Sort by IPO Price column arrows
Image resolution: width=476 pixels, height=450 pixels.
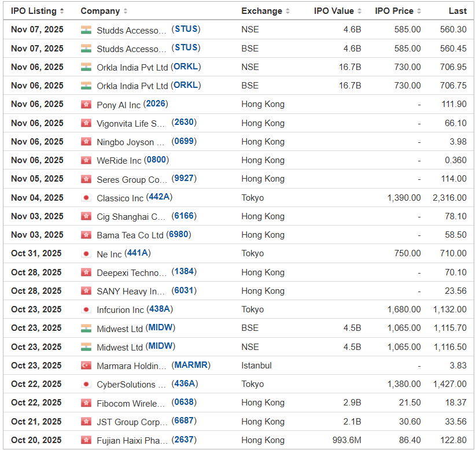(x=419, y=11)
